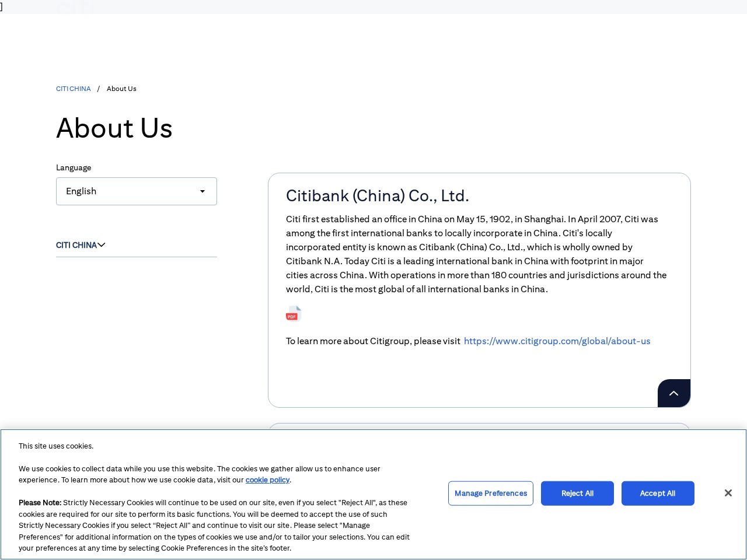The height and width of the screenshot is (560, 747).
Task: Go to CITI CHINA in the breadcrumb
Action: click(74, 89)
